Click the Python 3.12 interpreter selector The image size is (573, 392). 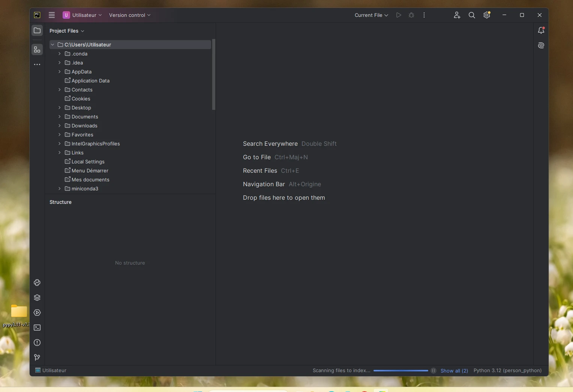[x=507, y=370]
